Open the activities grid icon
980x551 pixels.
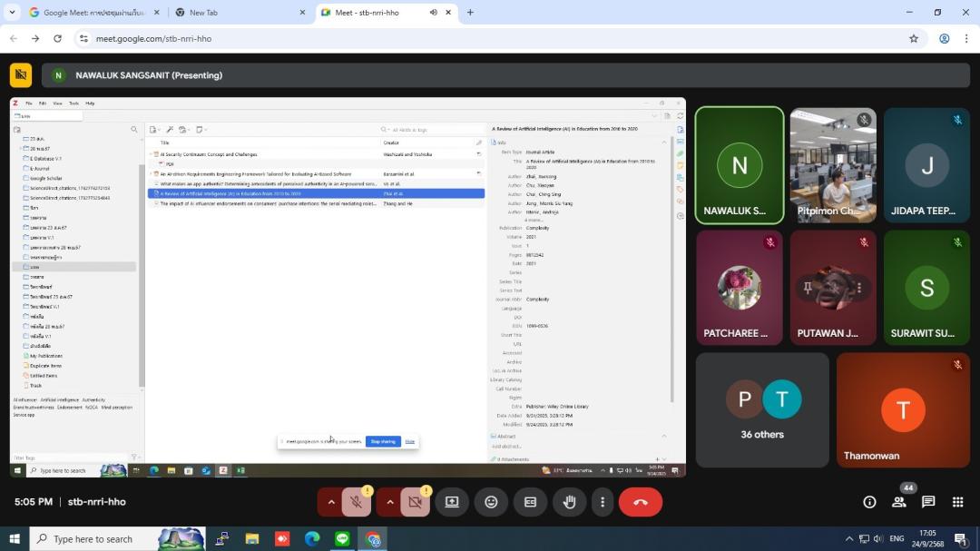pyautogui.click(x=957, y=502)
